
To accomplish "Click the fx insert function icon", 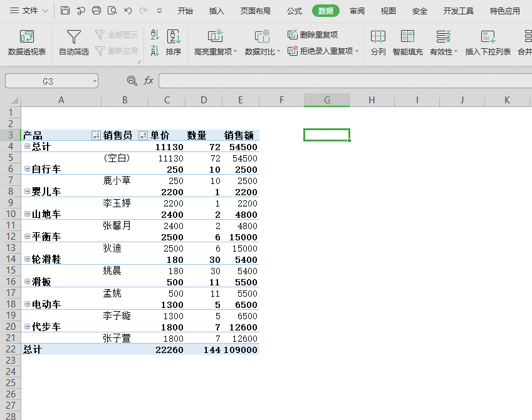I will click(149, 81).
